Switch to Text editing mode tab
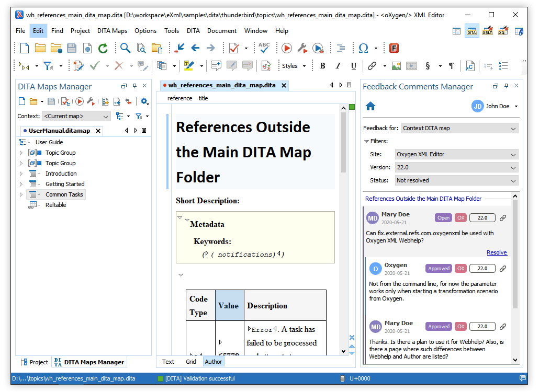Image resolution: width=539 pixels, height=392 pixels. (x=168, y=362)
